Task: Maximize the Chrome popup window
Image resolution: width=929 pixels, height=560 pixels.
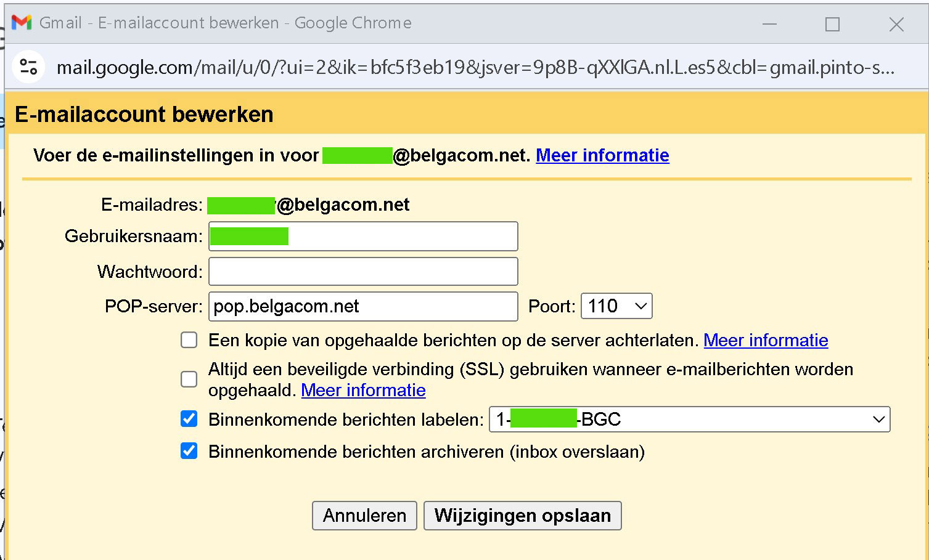Action: (x=832, y=24)
